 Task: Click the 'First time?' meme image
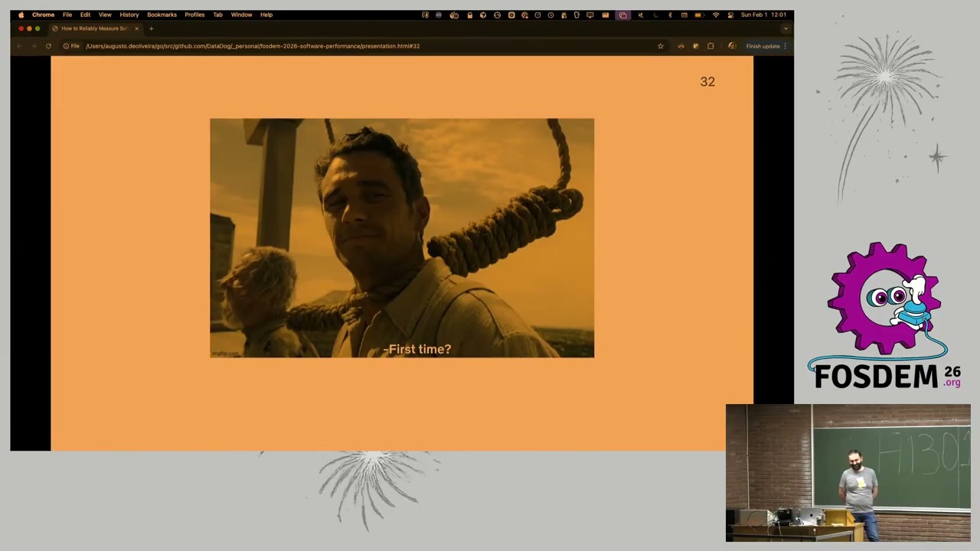click(x=402, y=238)
